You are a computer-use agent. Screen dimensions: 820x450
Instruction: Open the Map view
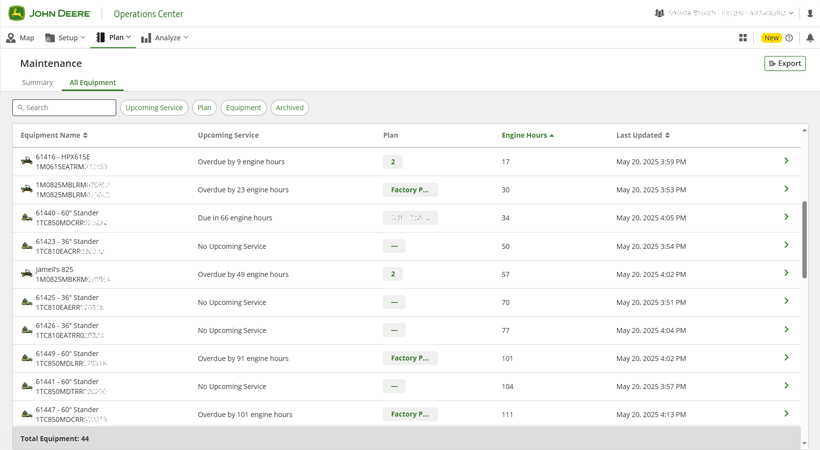tap(20, 38)
